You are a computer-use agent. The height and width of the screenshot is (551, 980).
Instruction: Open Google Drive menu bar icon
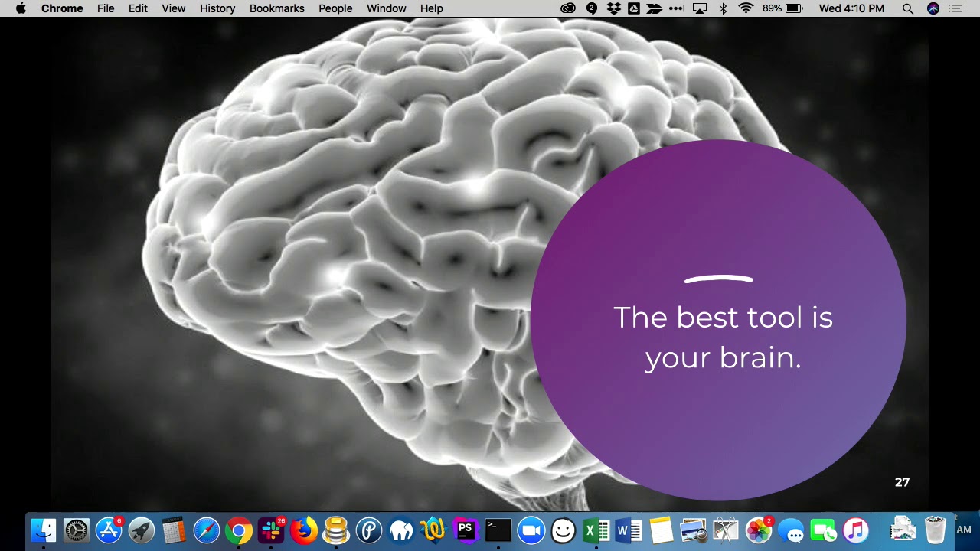[633, 8]
